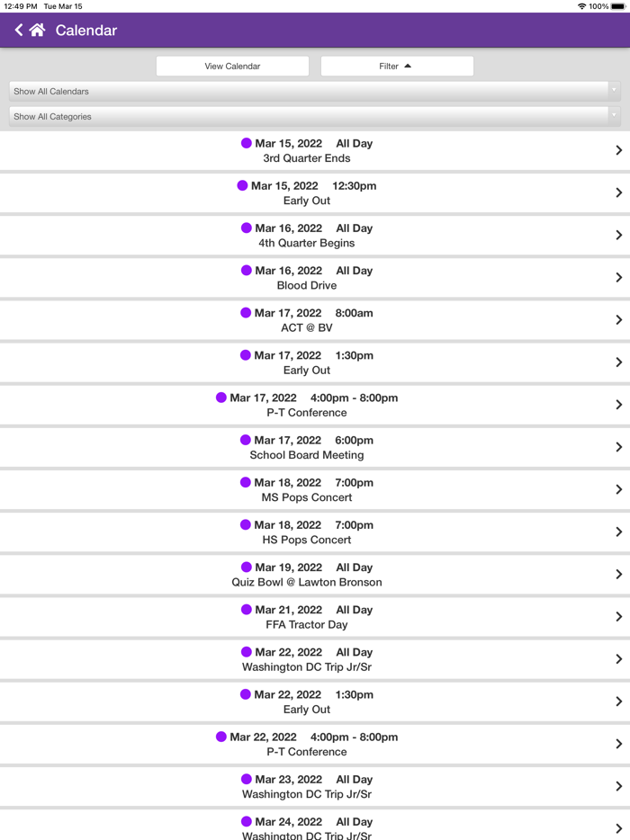Open HS Pops Concert chevron
630x840 pixels.
(618, 532)
